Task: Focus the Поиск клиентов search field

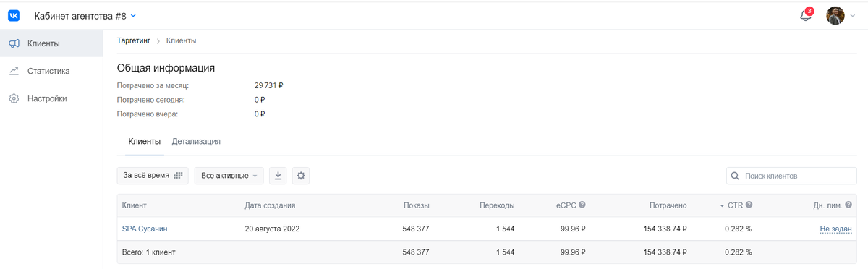Action: click(x=791, y=176)
